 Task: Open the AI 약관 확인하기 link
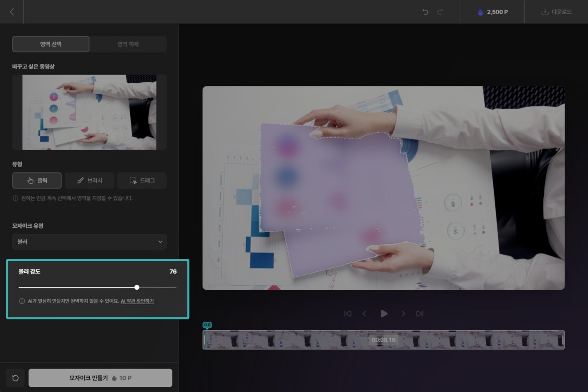click(137, 301)
